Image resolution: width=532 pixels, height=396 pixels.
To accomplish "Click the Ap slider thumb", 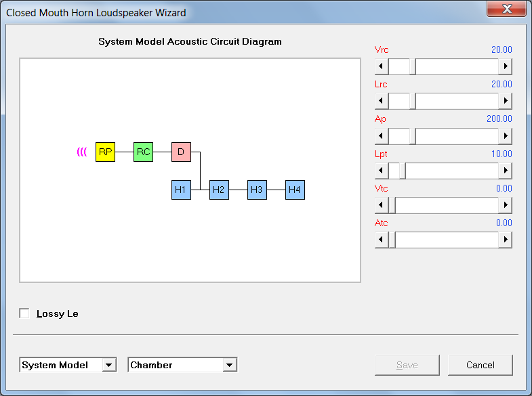I will coord(413,136).
